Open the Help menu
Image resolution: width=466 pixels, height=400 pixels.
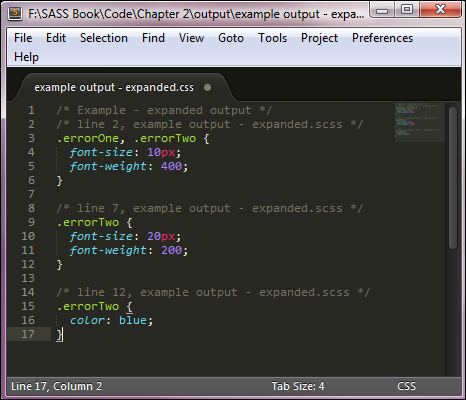pyautogui.click(x=26, y=57)
